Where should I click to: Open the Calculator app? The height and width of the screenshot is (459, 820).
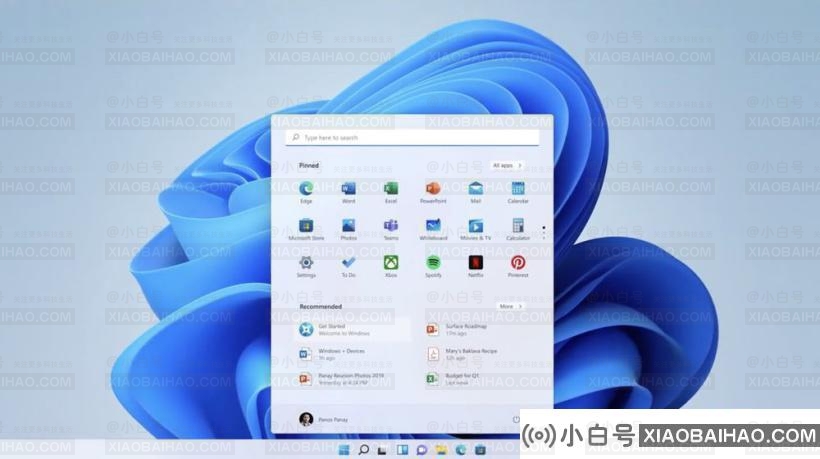tap(518, 230)
